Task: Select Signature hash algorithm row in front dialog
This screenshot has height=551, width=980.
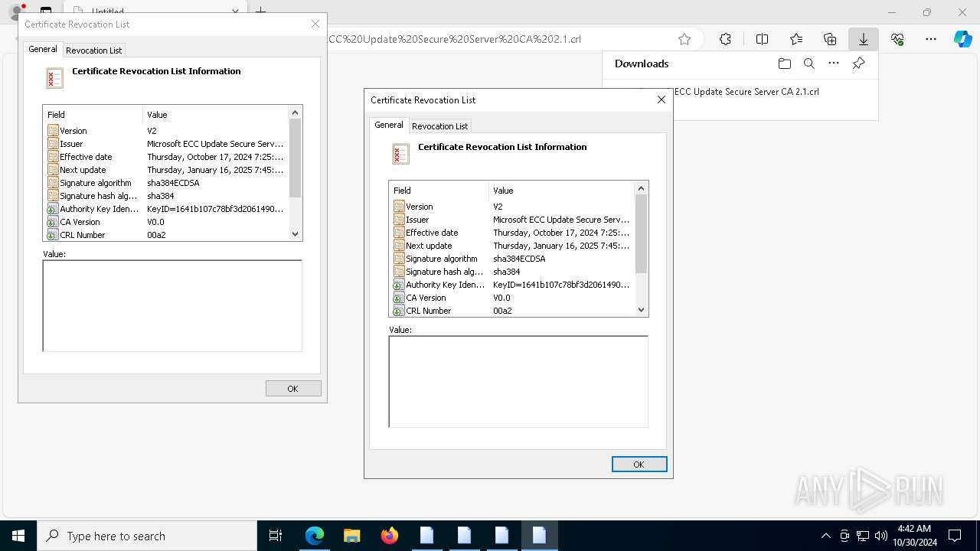Action: point(512,272)
